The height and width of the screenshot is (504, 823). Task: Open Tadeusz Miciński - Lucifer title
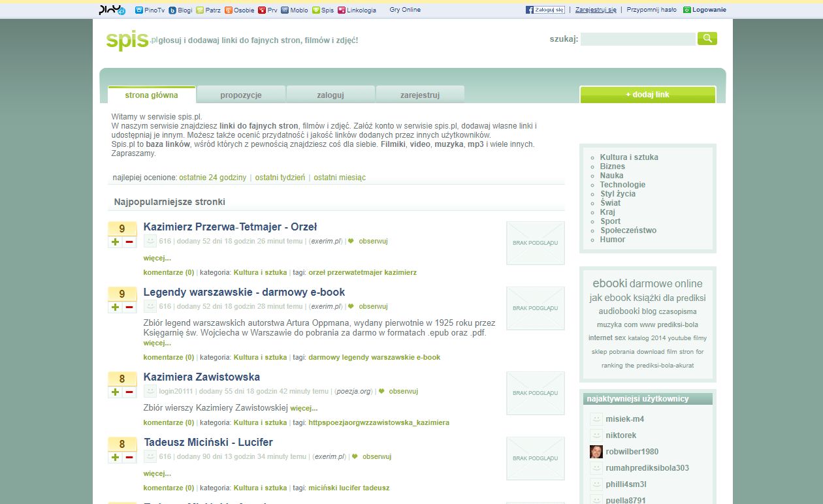pyautogui.click(x=208, y=442)
